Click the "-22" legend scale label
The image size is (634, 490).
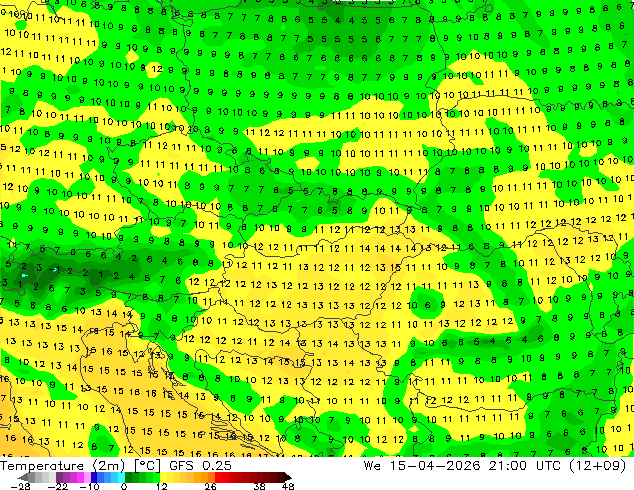coord(57,486)
